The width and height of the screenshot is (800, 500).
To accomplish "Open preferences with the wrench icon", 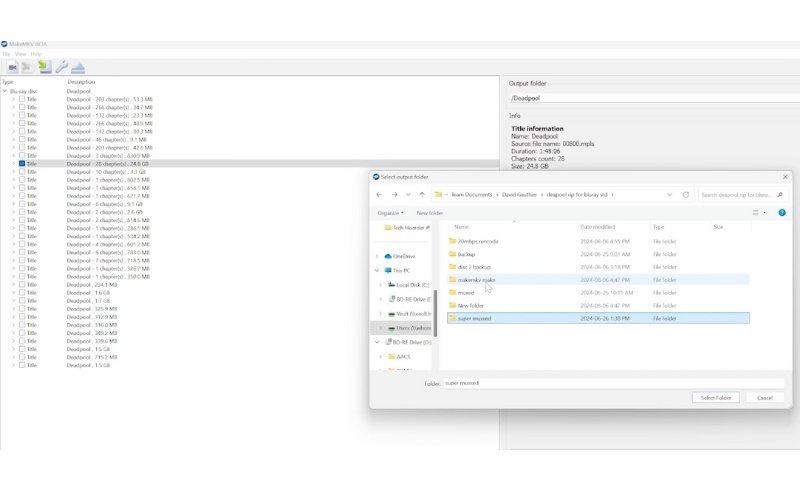I will [x=61, y=67].
